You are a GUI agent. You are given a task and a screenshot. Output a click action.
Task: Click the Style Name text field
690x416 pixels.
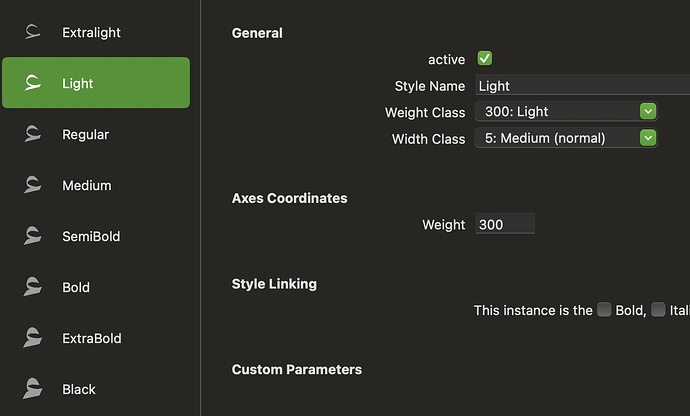coord(583,85)
